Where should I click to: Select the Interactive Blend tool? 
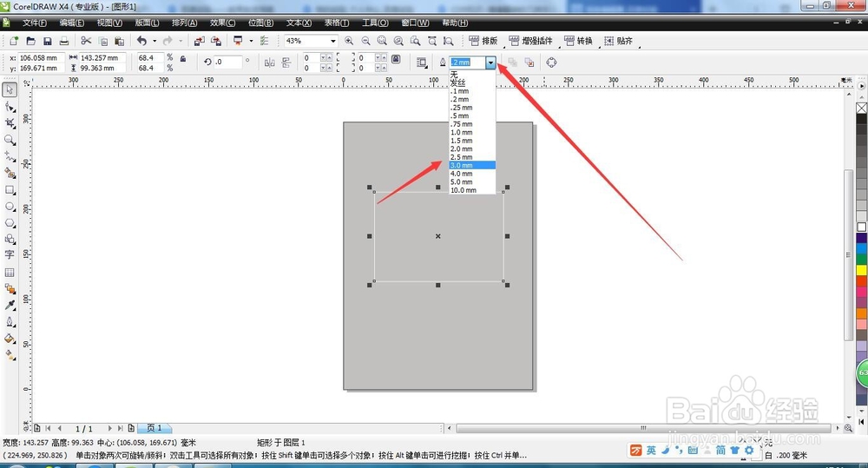point(10,288)
